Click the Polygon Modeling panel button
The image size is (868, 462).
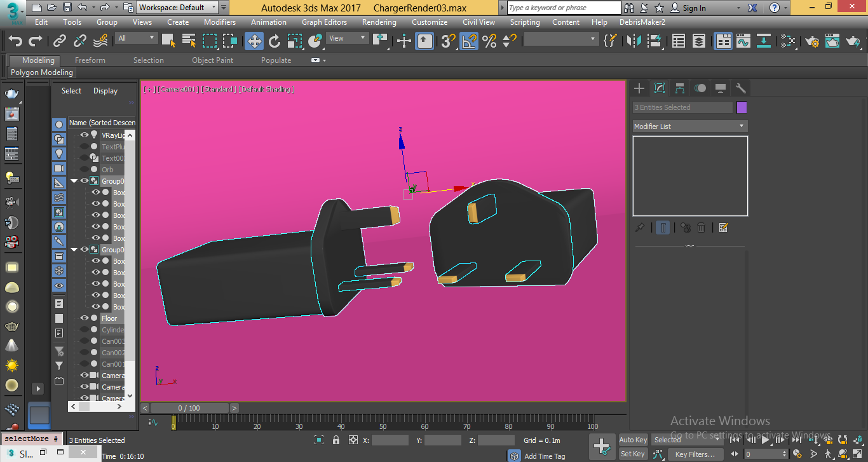point(42,72)
